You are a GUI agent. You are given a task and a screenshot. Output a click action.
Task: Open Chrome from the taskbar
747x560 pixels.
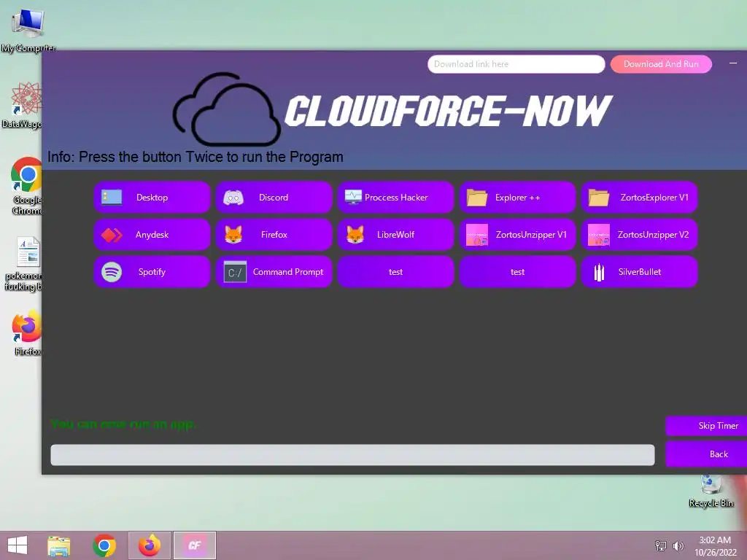pyautogui.click(x=104, y=545)
